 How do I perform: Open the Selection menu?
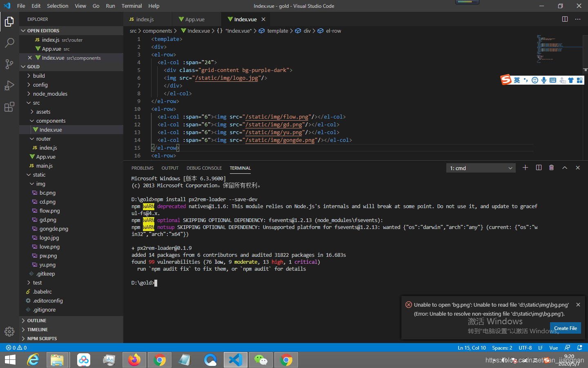point(58,6)
